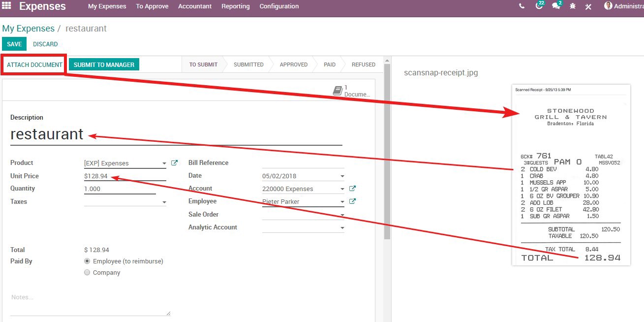
Task: Click the Attach Document button
Action: pos(34,64)
